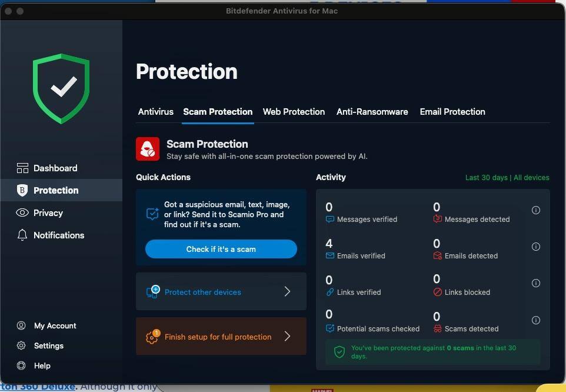566x392 pixels.
Task: Click info icon for Scams detected row
Action: pos(535,320)
